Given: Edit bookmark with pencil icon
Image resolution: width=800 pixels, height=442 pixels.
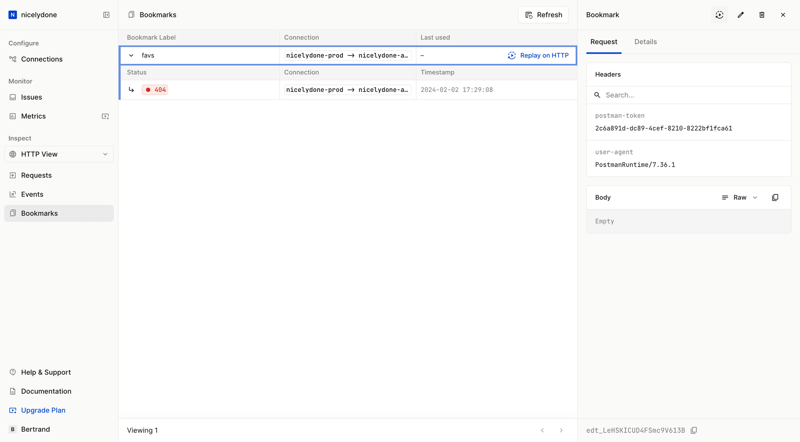Looking at the screenshot, I should tap(741, 15).
